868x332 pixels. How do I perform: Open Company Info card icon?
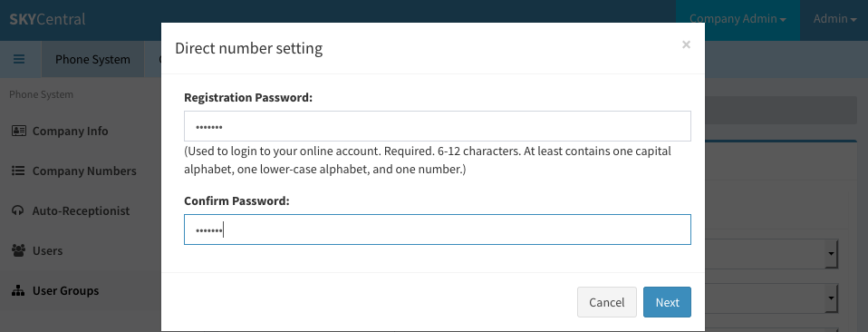(x=19, y=131)
